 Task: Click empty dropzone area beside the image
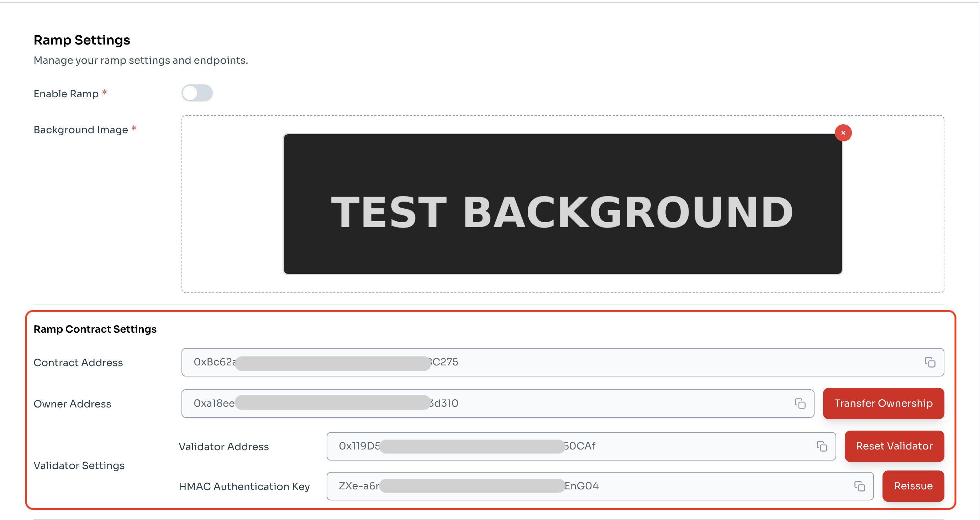tap(232, 204)
